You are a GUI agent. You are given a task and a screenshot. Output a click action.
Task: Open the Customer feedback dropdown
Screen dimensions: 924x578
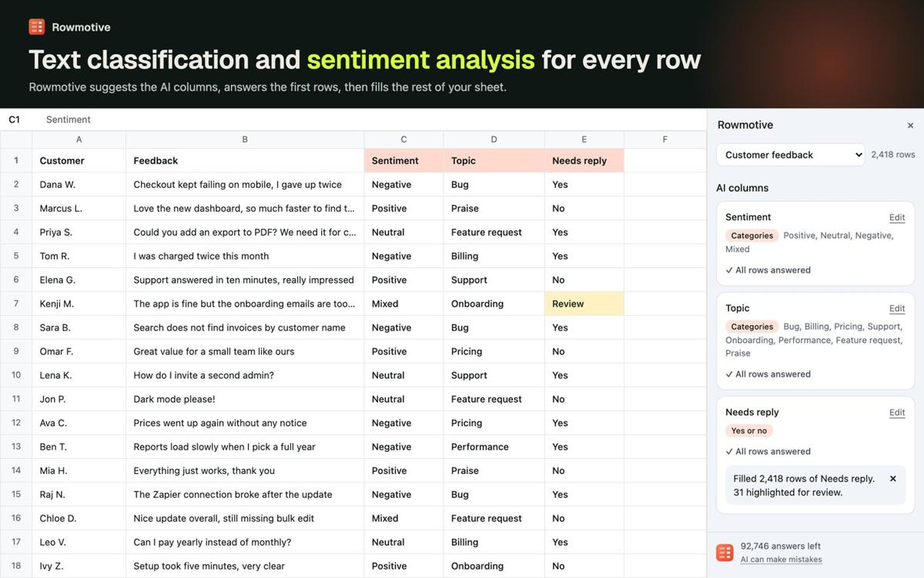coord(790,155)
